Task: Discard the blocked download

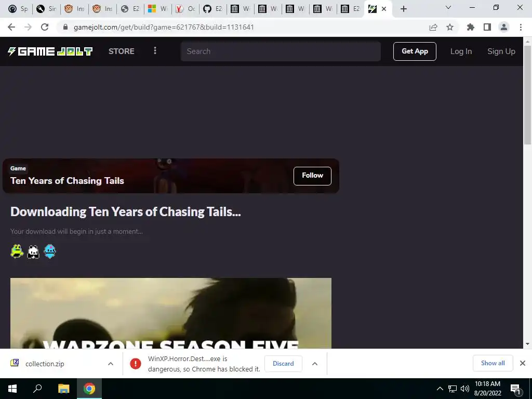Action: (x=283, y=363)
